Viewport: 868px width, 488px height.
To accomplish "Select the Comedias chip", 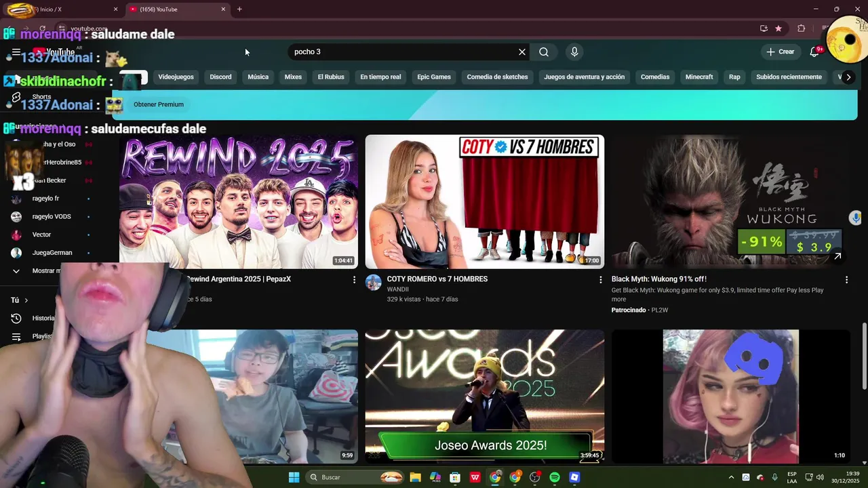I will (x=655, y=77).
